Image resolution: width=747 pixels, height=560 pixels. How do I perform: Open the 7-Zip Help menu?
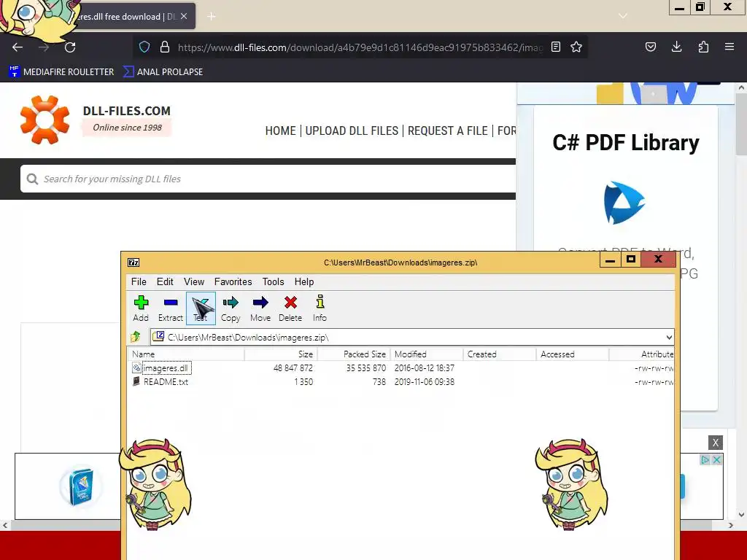[304, 282]
